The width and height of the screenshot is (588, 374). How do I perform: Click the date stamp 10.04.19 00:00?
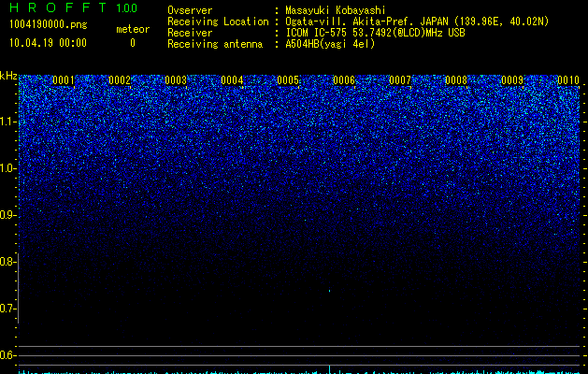click(x=48, y=43)
